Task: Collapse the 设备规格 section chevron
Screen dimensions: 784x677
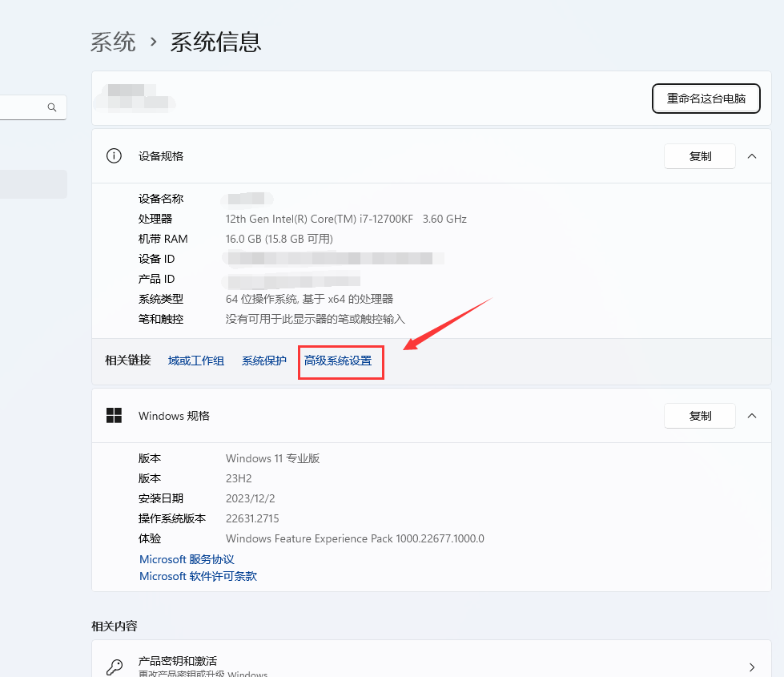Action: 751,156
